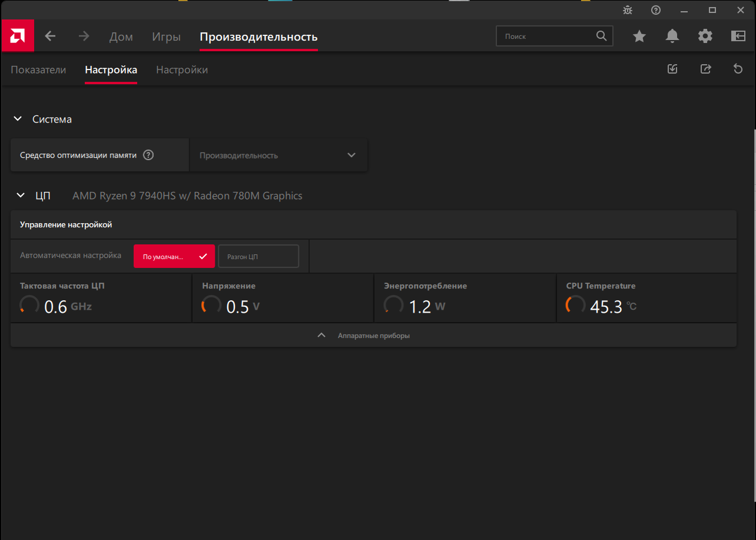Click the Средство оптимизации памяти label
This screenshot has height=540, width=756.
(x=78, y=155)
